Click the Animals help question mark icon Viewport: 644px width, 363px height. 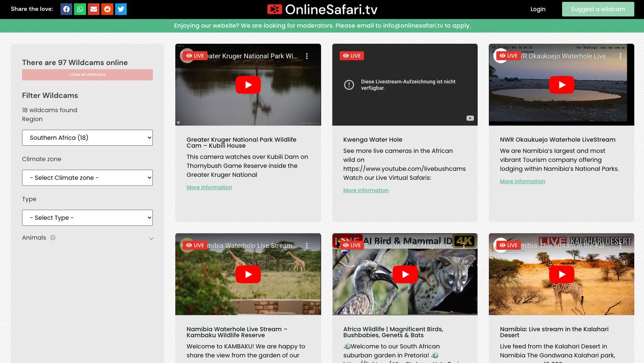53,238
